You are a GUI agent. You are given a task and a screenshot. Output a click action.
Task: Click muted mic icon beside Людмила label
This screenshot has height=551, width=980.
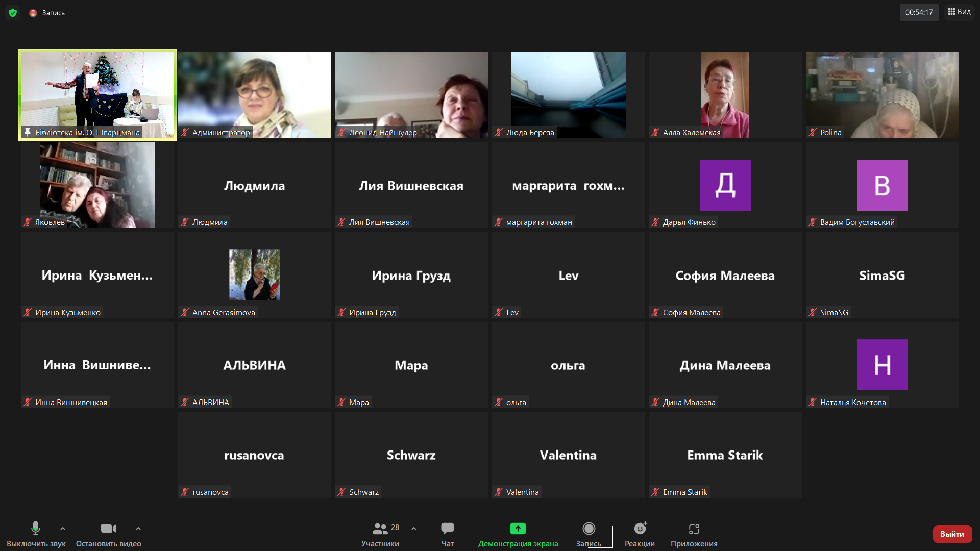pyautogui.click(x=185, y=222)
